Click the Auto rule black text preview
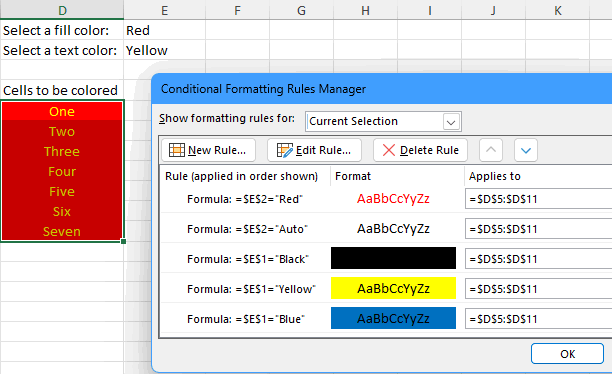This screenshot has height=374, width=612. 393,229
